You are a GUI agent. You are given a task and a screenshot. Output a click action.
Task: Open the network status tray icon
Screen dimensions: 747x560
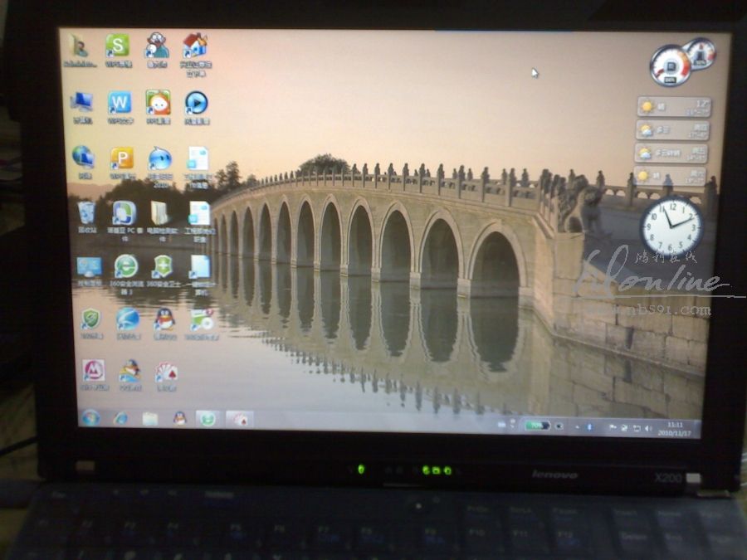636,428
